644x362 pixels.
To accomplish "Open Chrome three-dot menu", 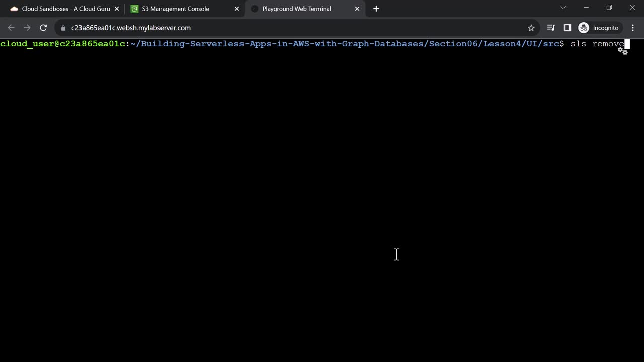I will point(633,28).
